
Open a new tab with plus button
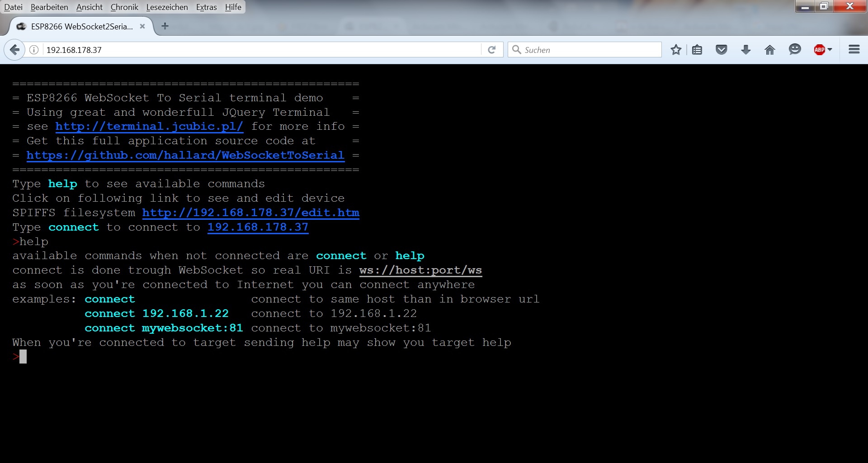click(x=165, y=26)
